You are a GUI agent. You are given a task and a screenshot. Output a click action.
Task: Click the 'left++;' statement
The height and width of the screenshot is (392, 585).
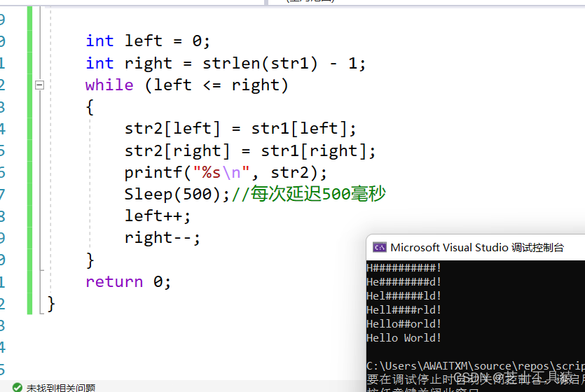point(158,216)
